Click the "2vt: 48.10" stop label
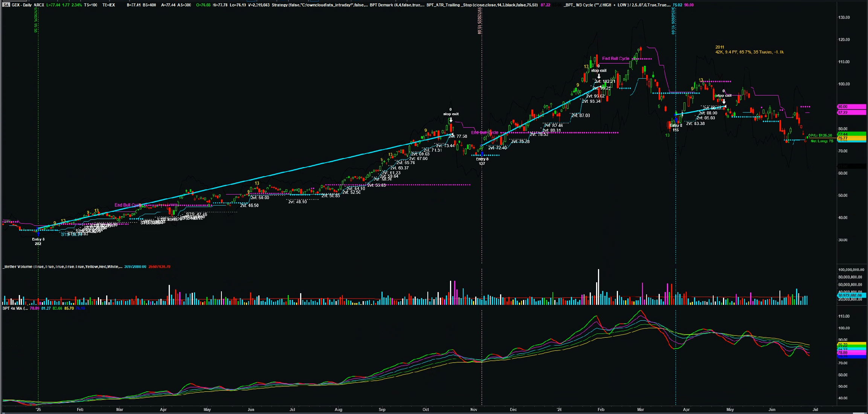Viewport: 868px width, 414px height. pos(297,202)
